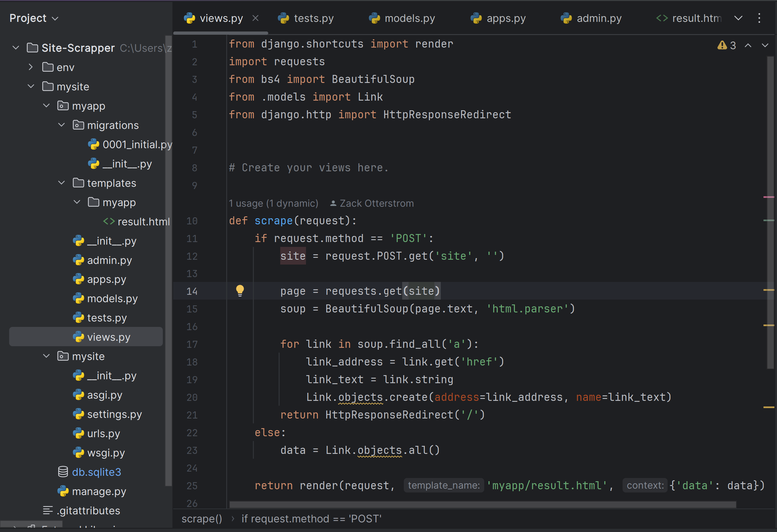Collapse the Site-Scrapper root folder
777x532 pixels.
(x=16, y=48)
